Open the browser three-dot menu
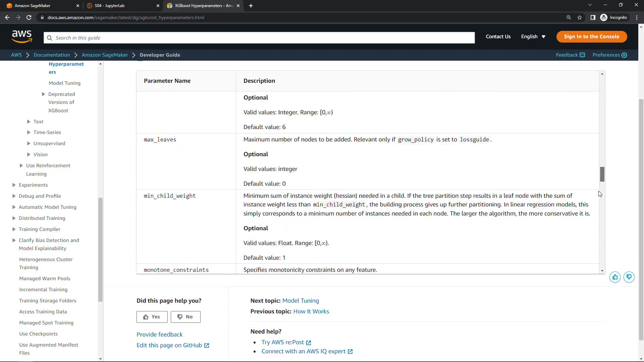The image size is (644, 362). pyautogui.click(x=637, y=17)
